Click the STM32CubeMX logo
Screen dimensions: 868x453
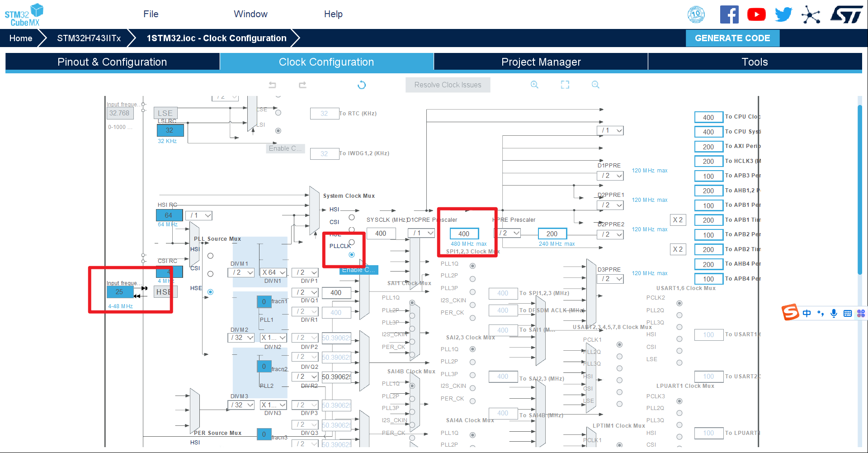pos(24,14)
